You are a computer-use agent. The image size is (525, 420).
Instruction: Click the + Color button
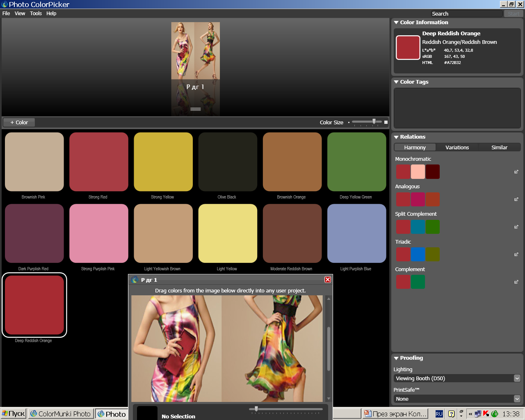[x=19, y=122]
